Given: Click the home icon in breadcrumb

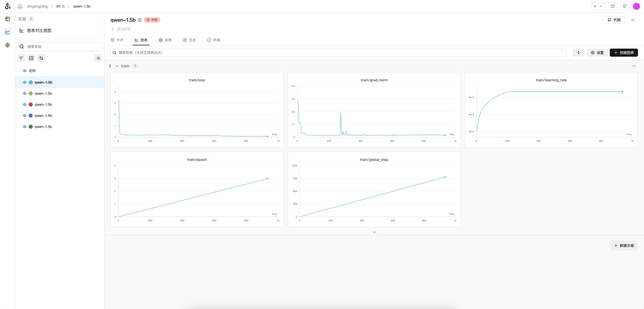Looking at the screenshot, I should (x=20, y=6).
